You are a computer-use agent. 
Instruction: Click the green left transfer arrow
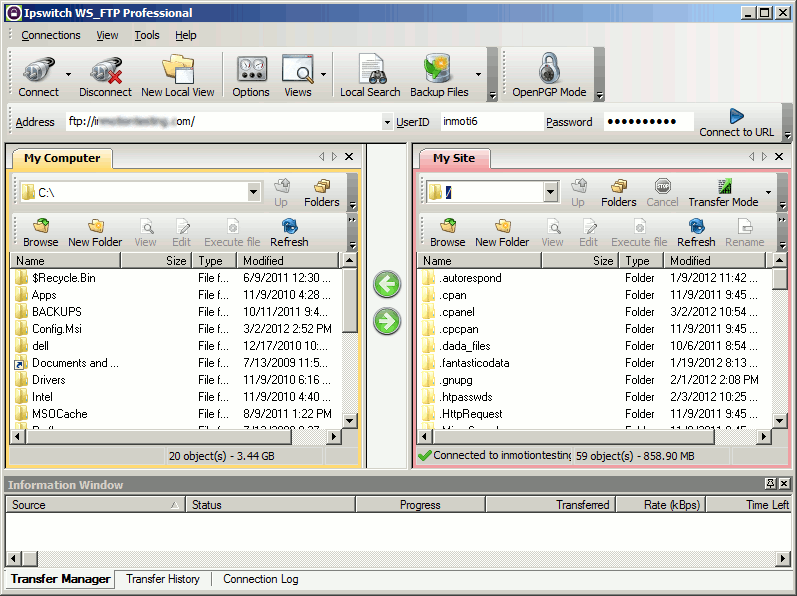pos(386,285)
